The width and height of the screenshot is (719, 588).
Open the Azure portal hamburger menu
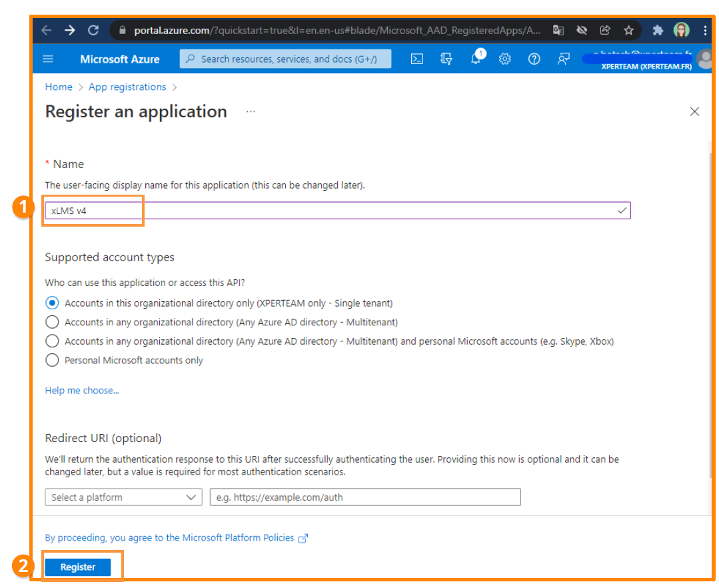(x=48, y=59)
